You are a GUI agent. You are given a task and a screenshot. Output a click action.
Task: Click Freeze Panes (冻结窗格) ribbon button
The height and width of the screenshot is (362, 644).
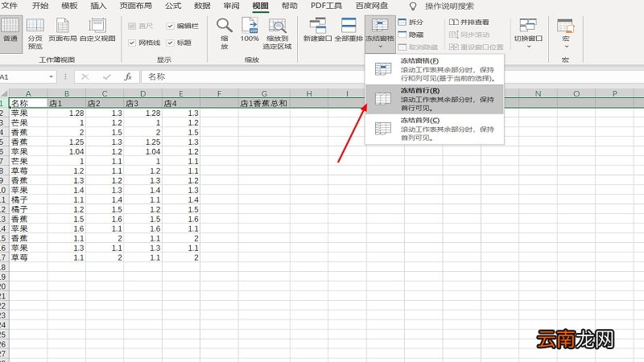click(x=380, y=34)
